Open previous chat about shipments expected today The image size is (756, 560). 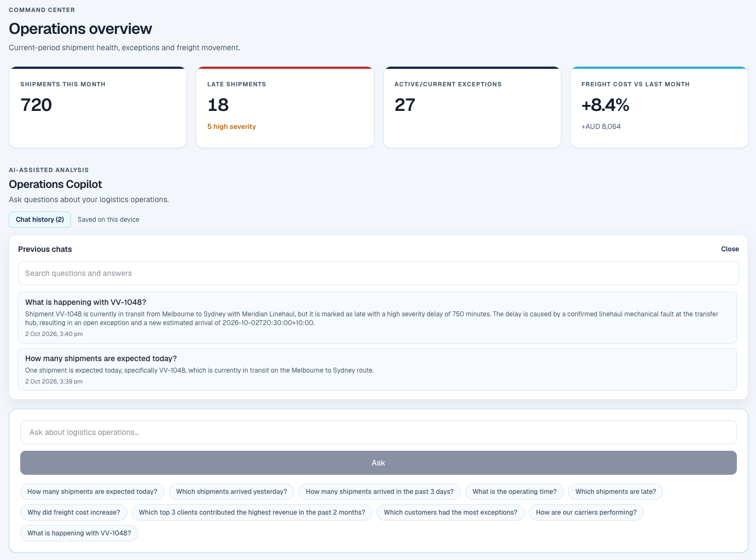(377, 369)
